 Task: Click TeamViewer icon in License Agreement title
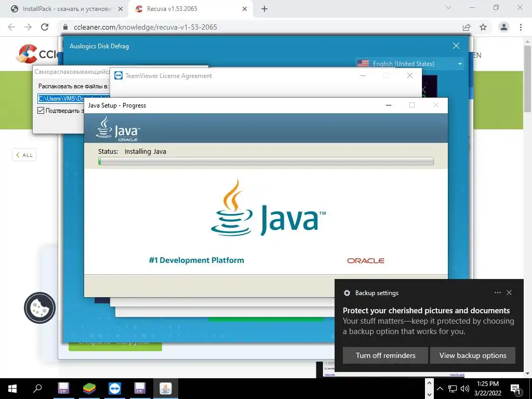click(x=118, y=75)
